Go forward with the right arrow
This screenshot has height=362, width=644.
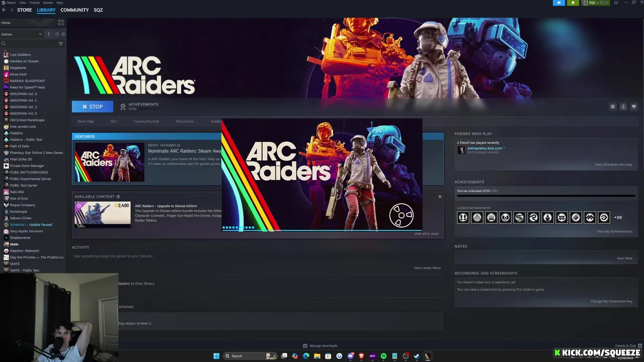click(11, 10)
